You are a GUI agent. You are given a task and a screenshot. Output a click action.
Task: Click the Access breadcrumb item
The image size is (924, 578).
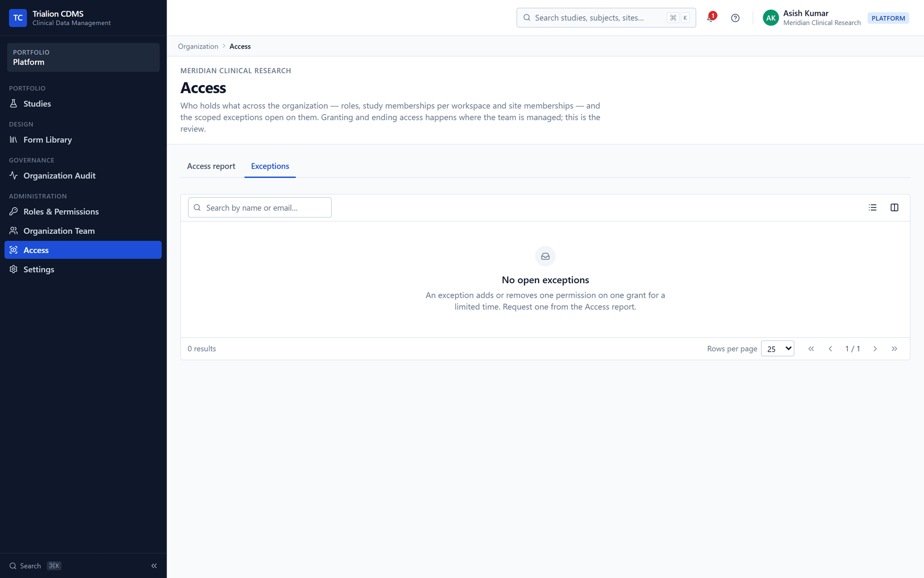click(240, 46)
